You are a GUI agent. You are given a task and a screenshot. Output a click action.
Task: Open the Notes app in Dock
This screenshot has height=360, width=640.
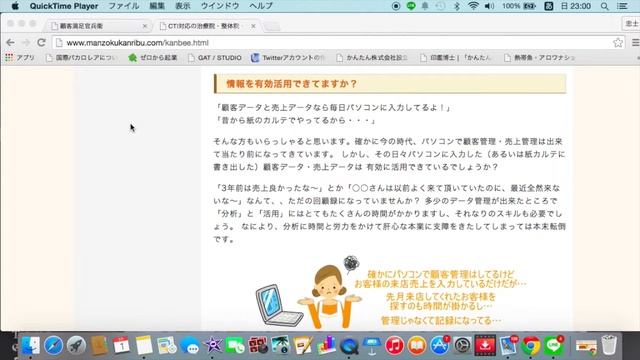click(x=144, y=346)
